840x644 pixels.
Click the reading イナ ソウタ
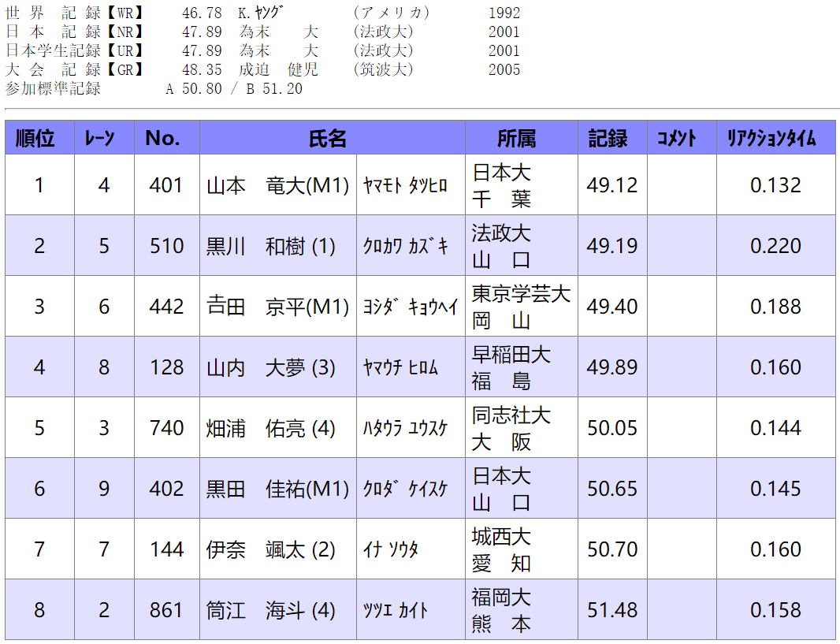[391, 549]
